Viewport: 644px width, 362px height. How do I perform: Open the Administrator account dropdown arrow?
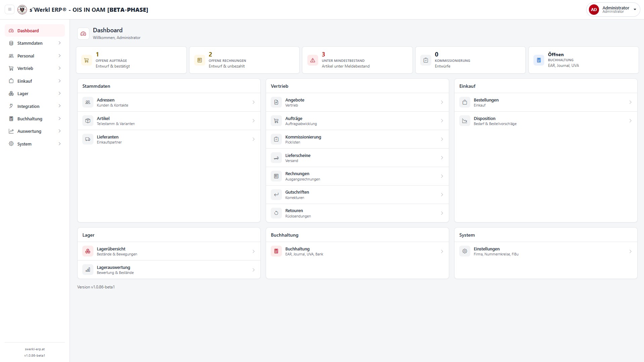point(635,10)
